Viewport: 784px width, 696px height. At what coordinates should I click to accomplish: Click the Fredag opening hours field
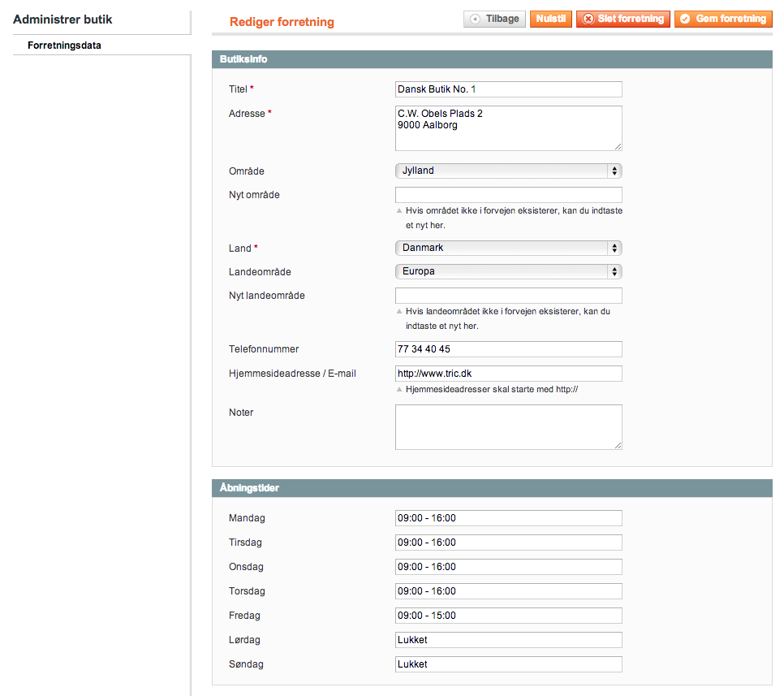508,616
